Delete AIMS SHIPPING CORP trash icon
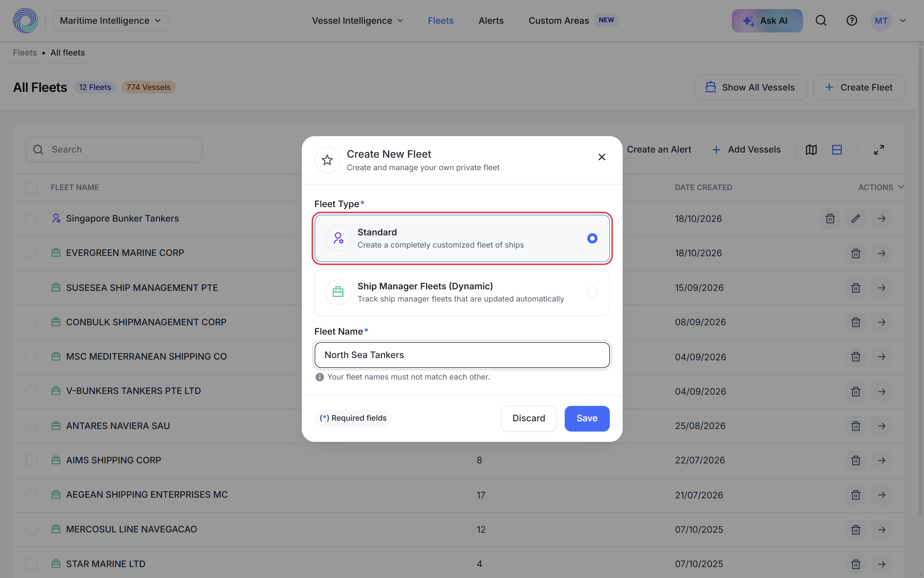The height and width of the screenshot is (578, 924). pyautogui.click(x=856, y=460)
